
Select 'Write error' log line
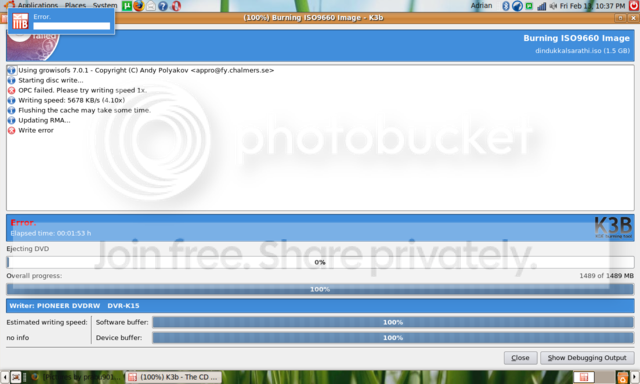click(x=36, y=130)
